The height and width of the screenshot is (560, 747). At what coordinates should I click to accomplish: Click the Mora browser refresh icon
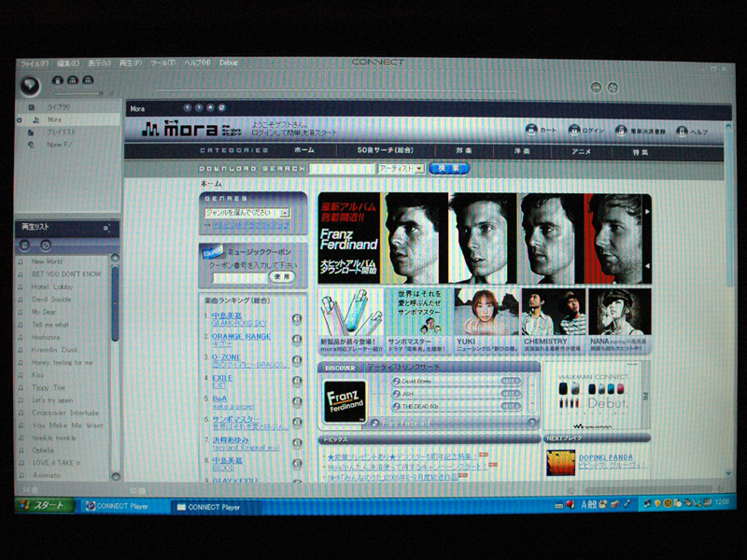[x=221, y=107]
